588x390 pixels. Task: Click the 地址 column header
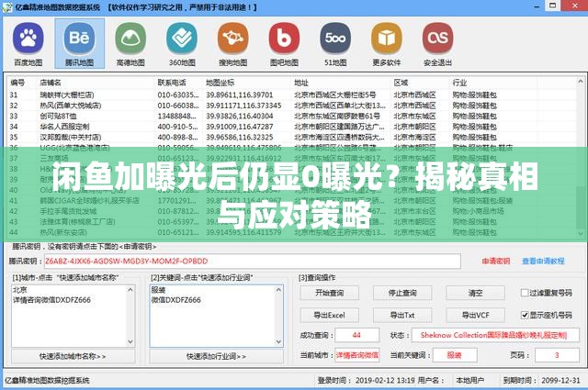tap(301, 83)
